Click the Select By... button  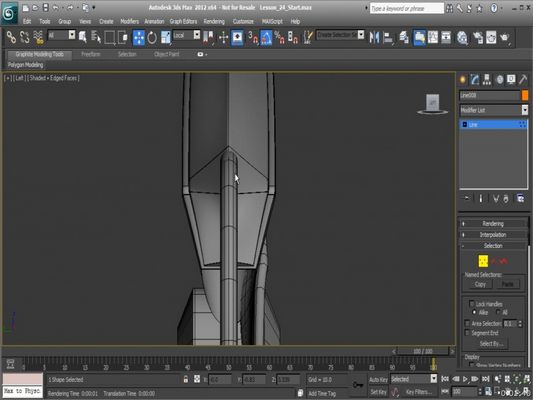point(491,344)
